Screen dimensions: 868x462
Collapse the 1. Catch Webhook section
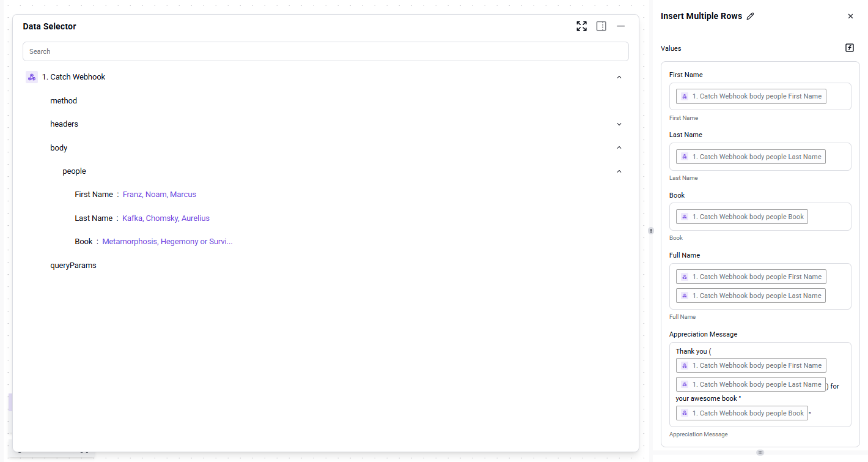click(619, 77)
